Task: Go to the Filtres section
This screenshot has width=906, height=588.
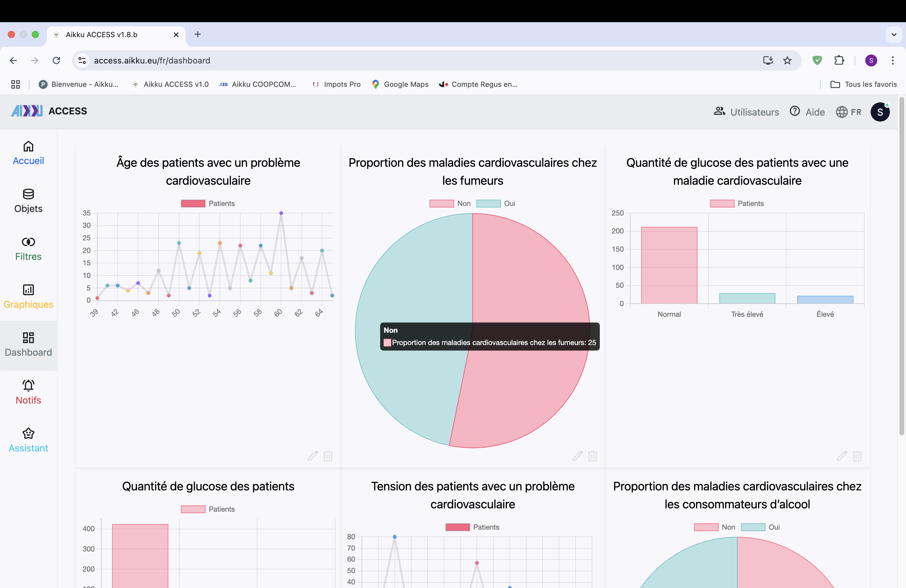Action: [28, 249]
